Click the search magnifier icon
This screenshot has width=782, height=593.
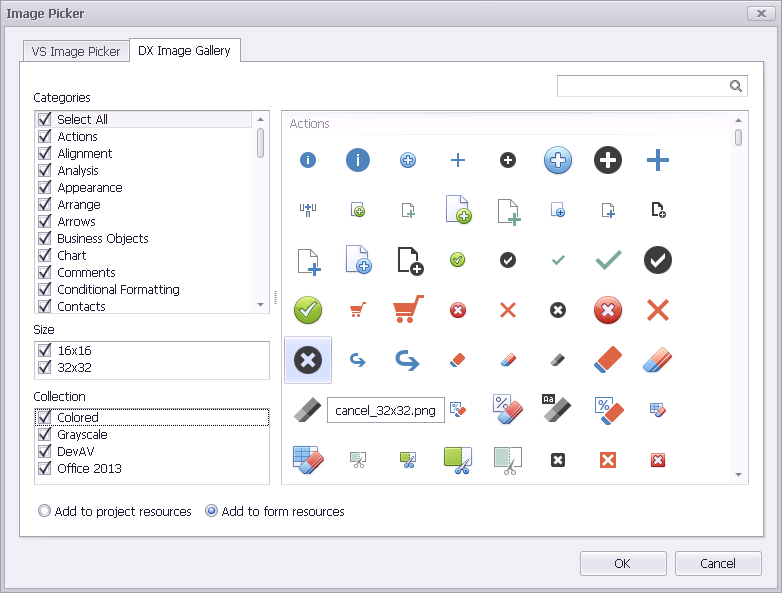pyautogui.click(x=736, y=86)
